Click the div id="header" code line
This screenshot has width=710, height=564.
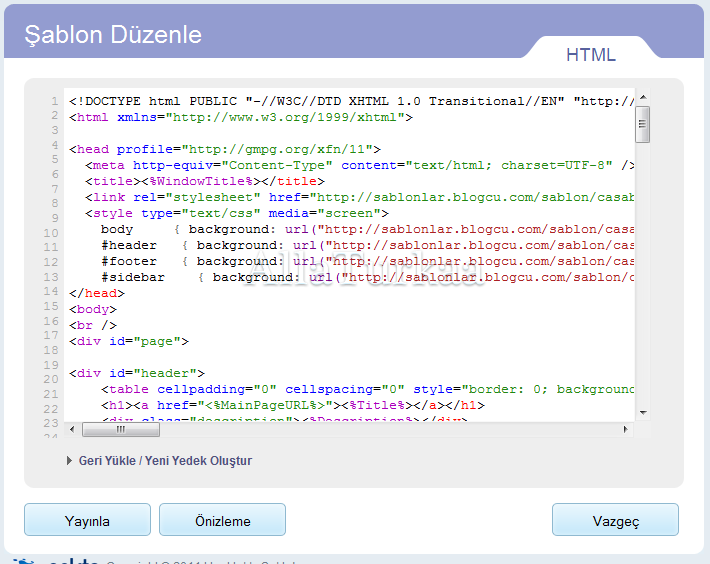point(137,373)
